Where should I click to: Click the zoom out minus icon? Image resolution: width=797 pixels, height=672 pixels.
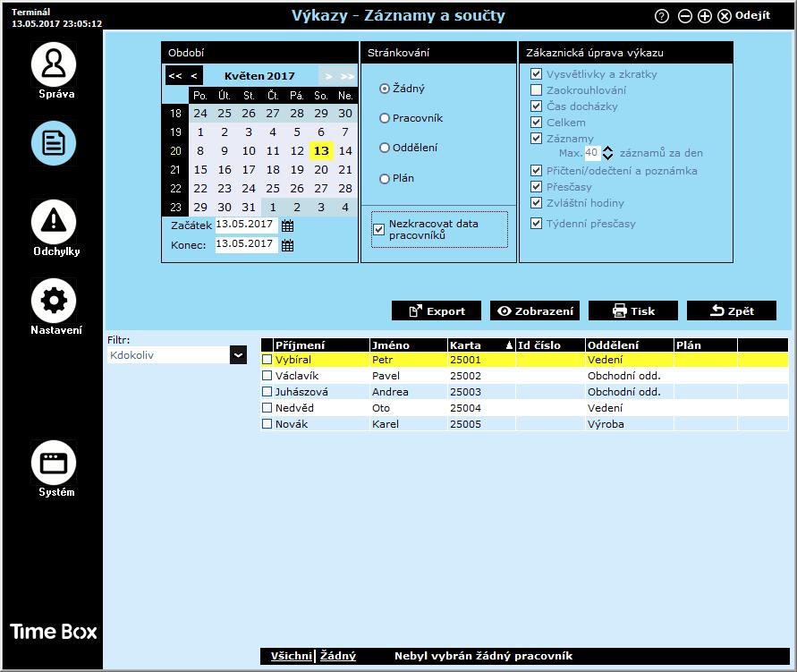tap(684, 16)
